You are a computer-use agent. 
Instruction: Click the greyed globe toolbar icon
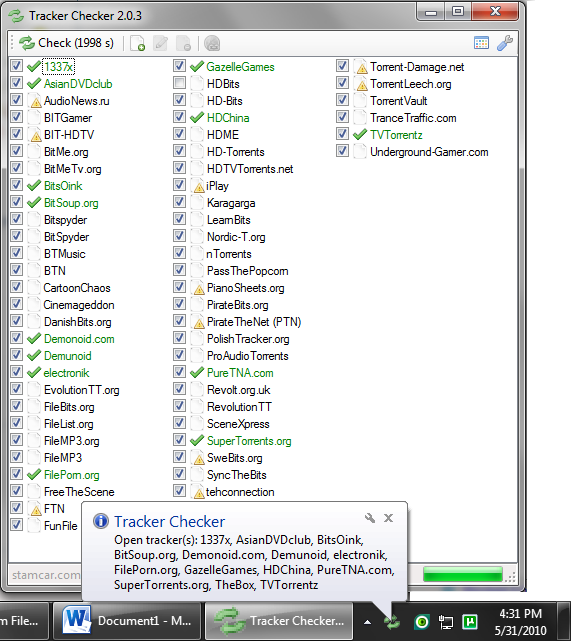(212, 43)
